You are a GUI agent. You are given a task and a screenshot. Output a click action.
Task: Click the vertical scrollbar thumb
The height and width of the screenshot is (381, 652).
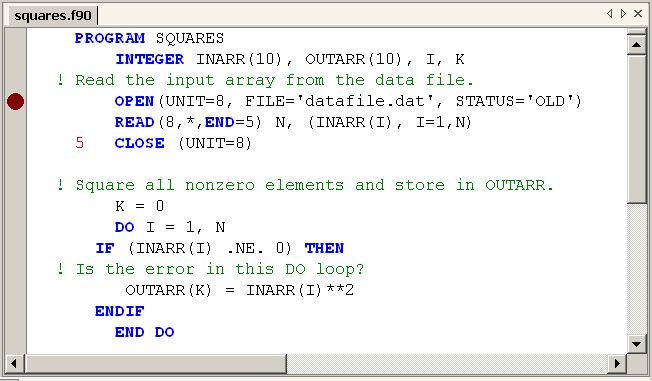click(636, 129)
